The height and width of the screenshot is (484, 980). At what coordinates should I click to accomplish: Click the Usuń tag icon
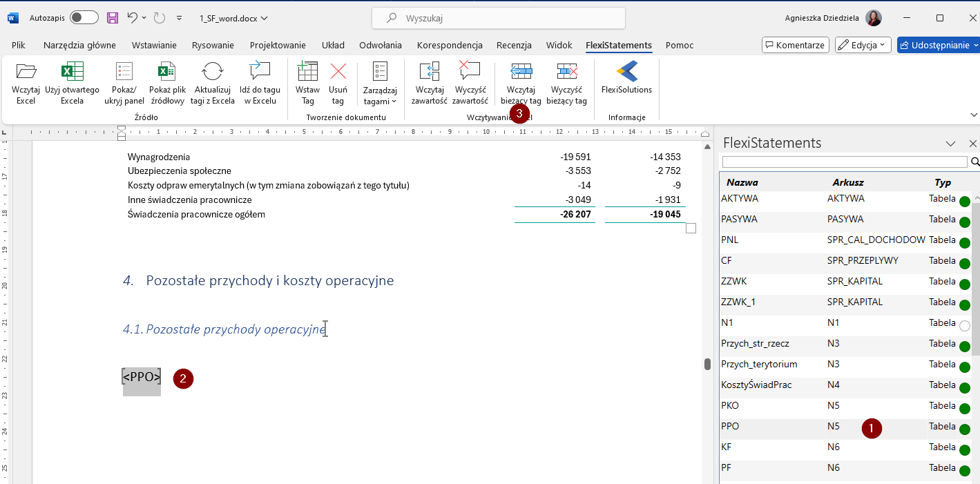point(338,72)
